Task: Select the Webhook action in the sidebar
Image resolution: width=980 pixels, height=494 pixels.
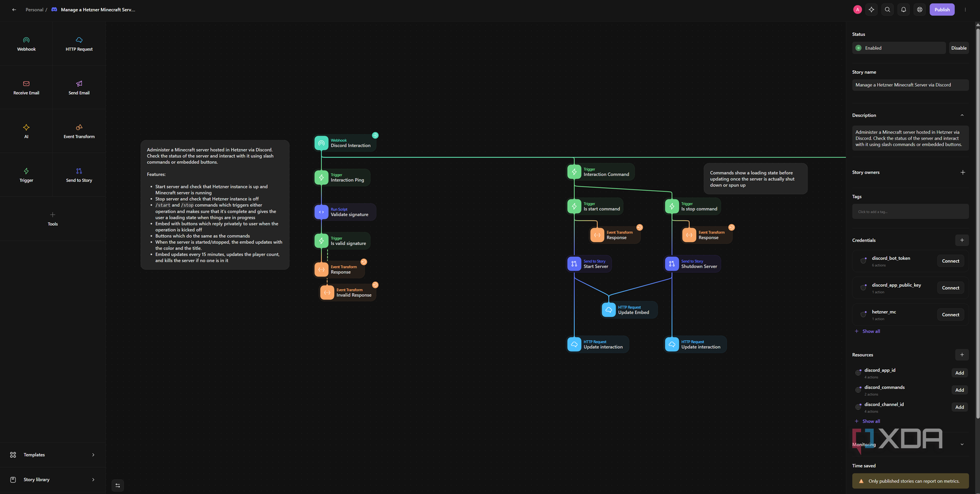Action: pyautogui.click(x=26, y=44)
